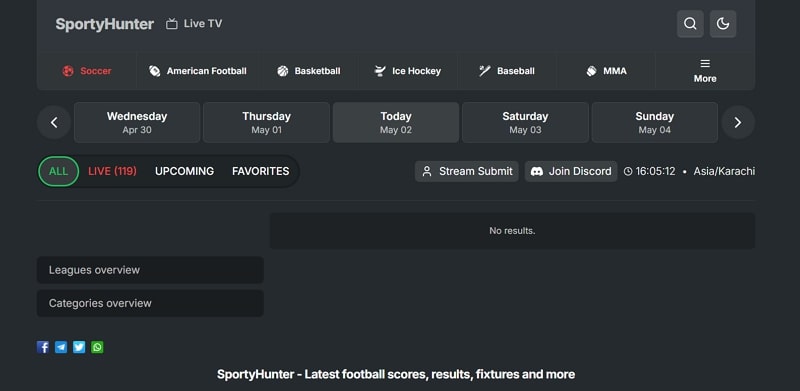The width and height of the screenshot is (800, 391).
Task: Select Saturday May 03 date tab
Action: [525, 123]
